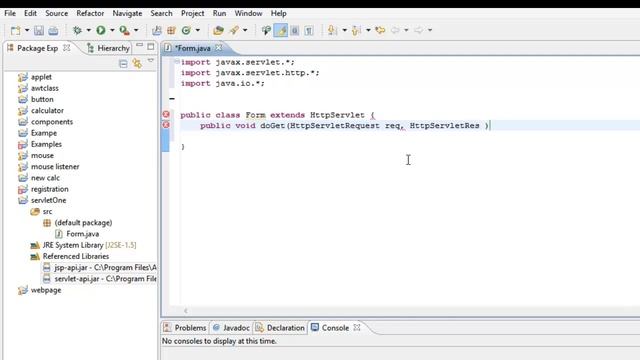This screenshot has width=640, height=360.
Task: Click the Run External Tools icon
Action: [x=124, y=30]
